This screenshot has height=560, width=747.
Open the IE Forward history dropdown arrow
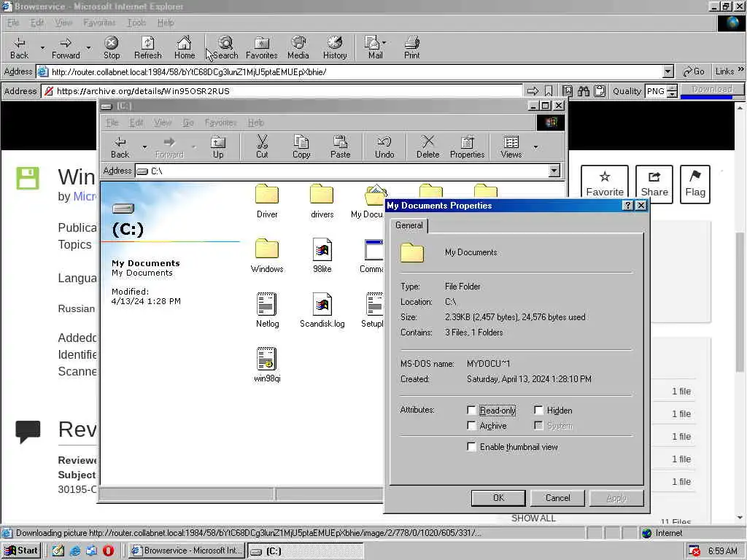click(88, 47)
